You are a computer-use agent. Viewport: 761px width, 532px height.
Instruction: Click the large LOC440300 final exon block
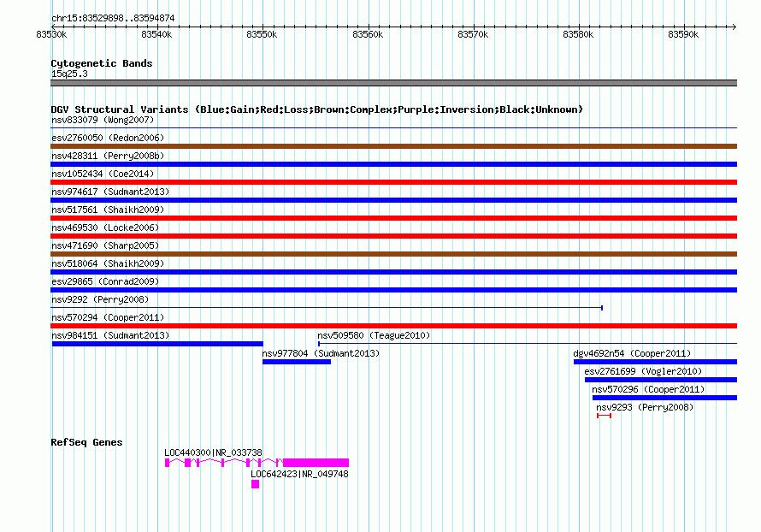[x=316, y=463]
